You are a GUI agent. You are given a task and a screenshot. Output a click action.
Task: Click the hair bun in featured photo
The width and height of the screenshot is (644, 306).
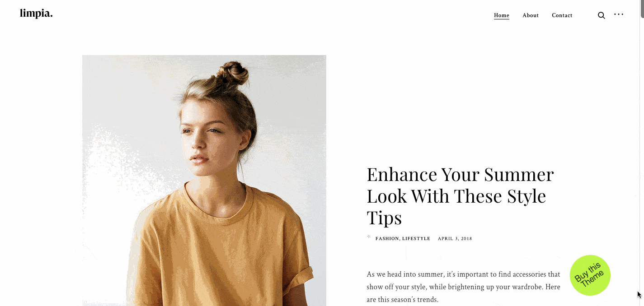[232, 74]
